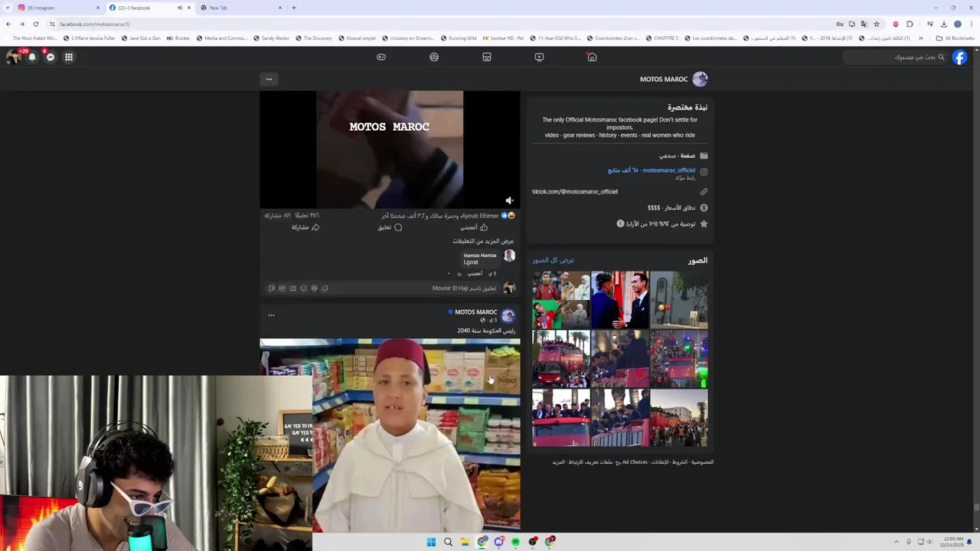This screenshot has height=551, width=980.
Task: Open a new browser tab with plus
Action: [294, 8]
